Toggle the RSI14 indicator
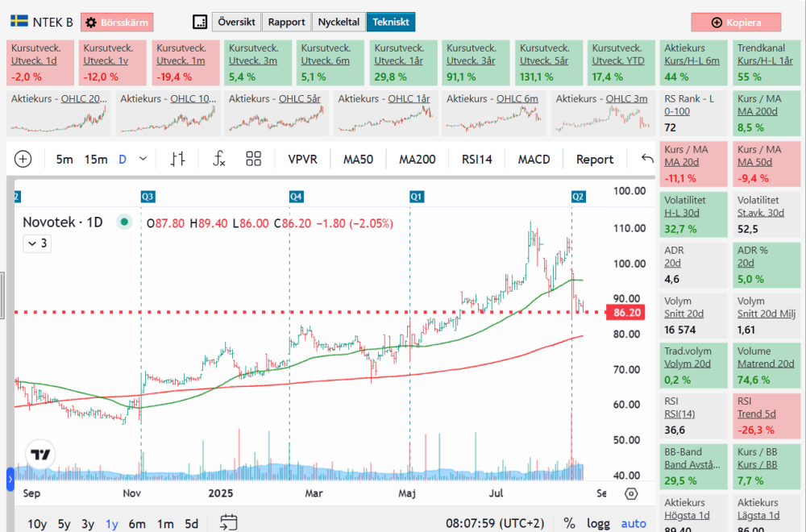The image size is (806, 532). click(476, 160)
